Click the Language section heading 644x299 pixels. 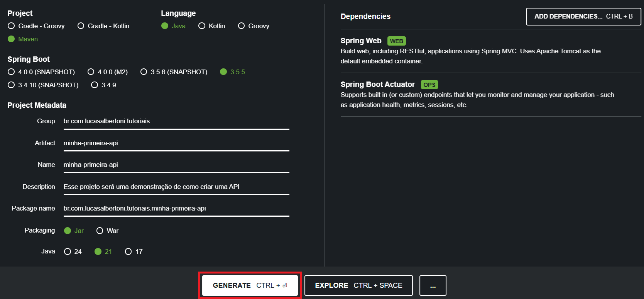click(178, 13)
